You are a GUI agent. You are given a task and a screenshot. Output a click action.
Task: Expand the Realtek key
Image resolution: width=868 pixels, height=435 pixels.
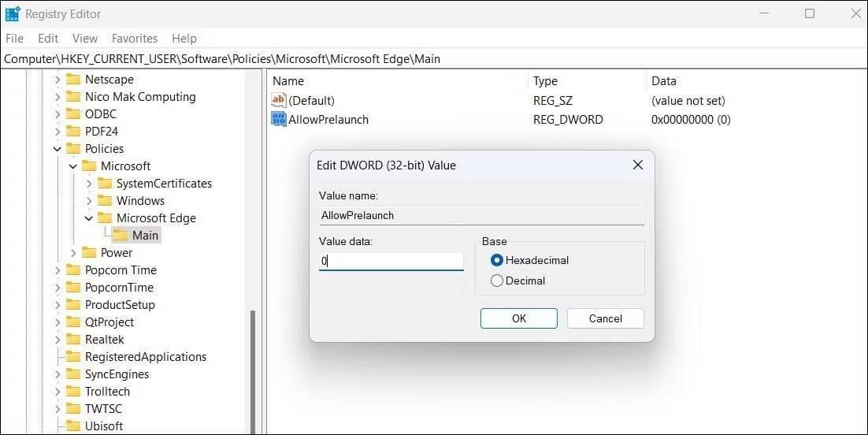[57, 340]
